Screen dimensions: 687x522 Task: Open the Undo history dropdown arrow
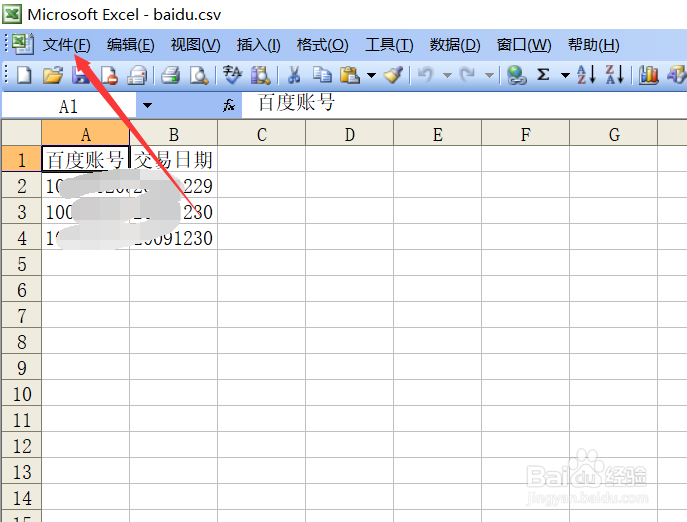click(x=447, y=75)
